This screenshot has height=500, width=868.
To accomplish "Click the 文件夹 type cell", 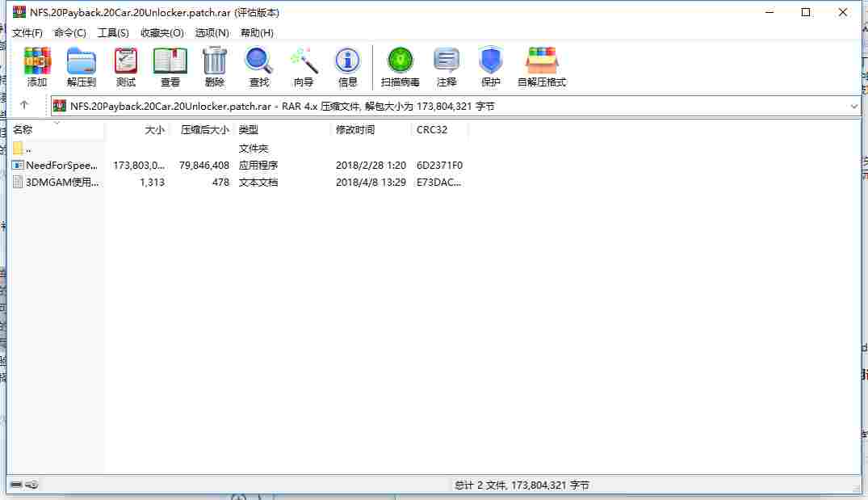I will [253, 149].
